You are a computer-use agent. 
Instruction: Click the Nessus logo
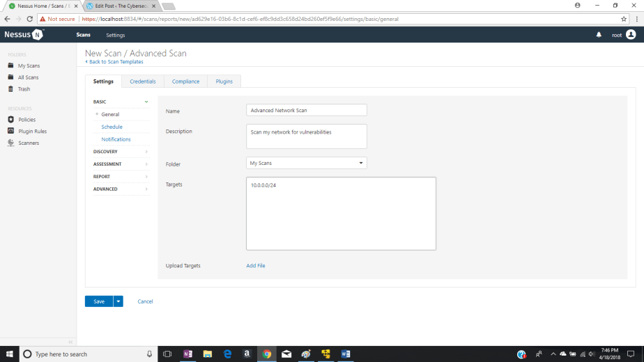tap(23, 35)
